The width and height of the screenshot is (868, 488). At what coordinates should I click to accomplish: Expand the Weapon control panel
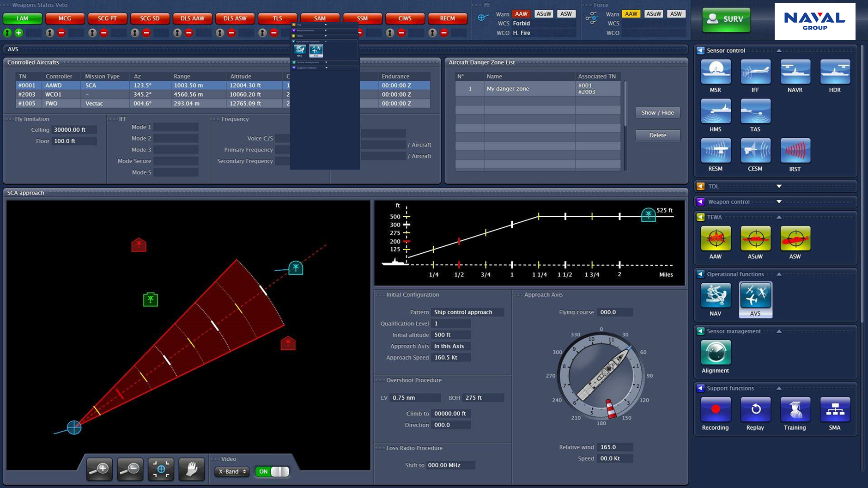[x=779, y=201]
